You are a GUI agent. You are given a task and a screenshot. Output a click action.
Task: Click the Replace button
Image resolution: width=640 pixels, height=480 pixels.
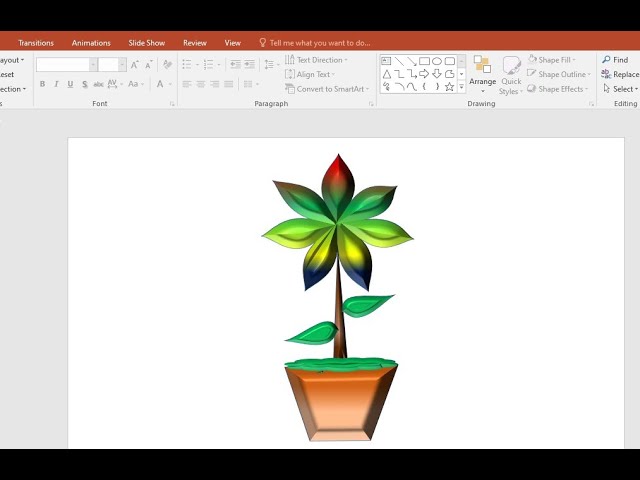coord(620,74)
